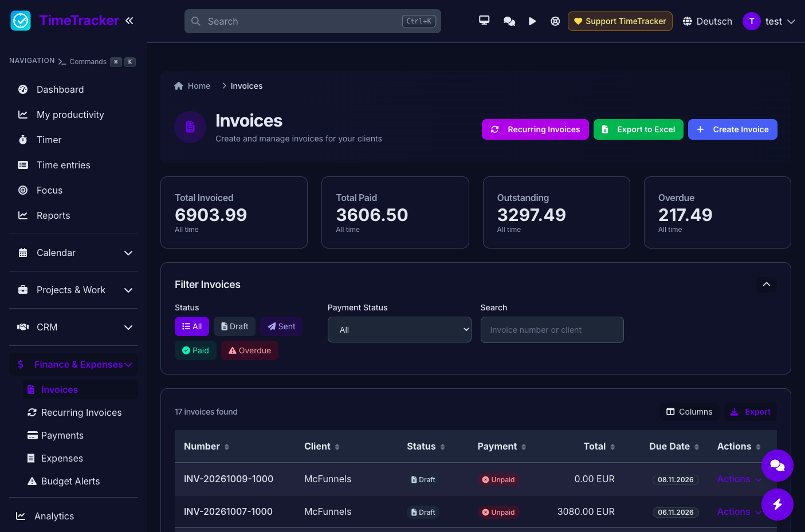
Task: Click the top Search field
Action: point(313,21)
